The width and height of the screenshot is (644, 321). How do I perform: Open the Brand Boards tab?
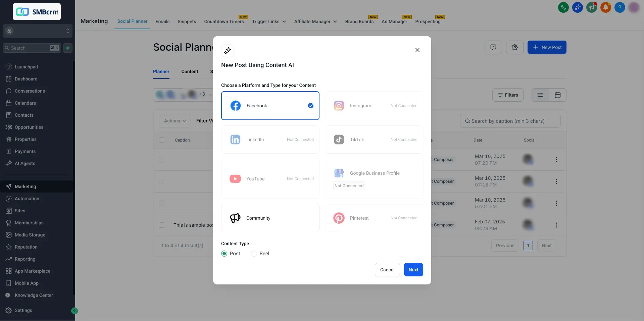click(x=359, y=21)
